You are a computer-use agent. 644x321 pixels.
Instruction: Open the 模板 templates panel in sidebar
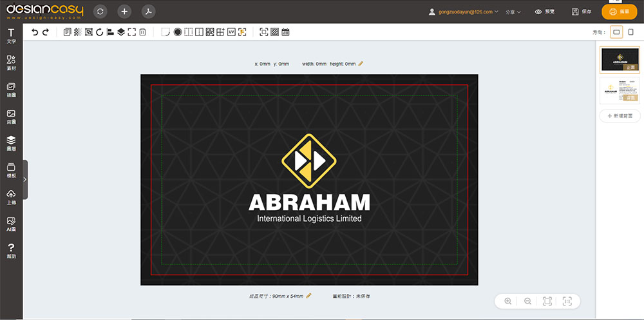pyautogui.click(x=11, y=171)
